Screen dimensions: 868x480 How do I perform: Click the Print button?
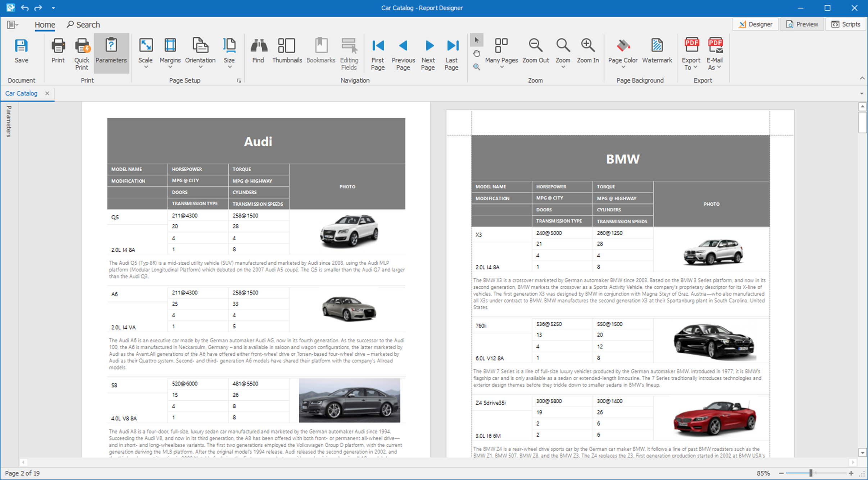[58, 51]
